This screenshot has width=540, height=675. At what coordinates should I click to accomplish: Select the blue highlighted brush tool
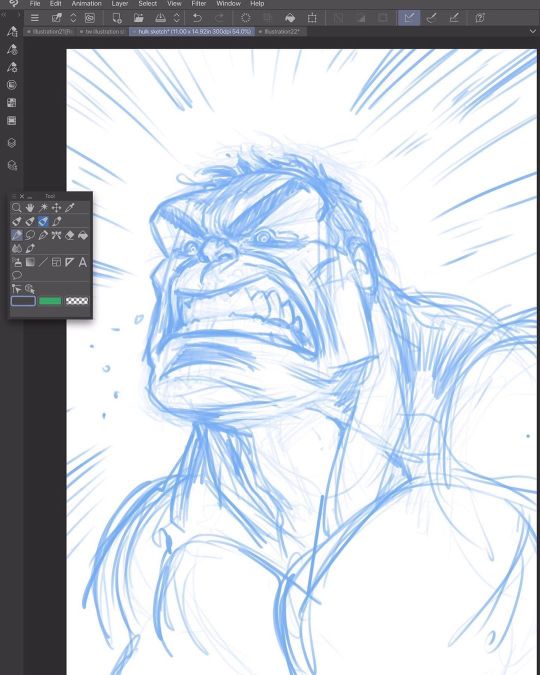43,221
